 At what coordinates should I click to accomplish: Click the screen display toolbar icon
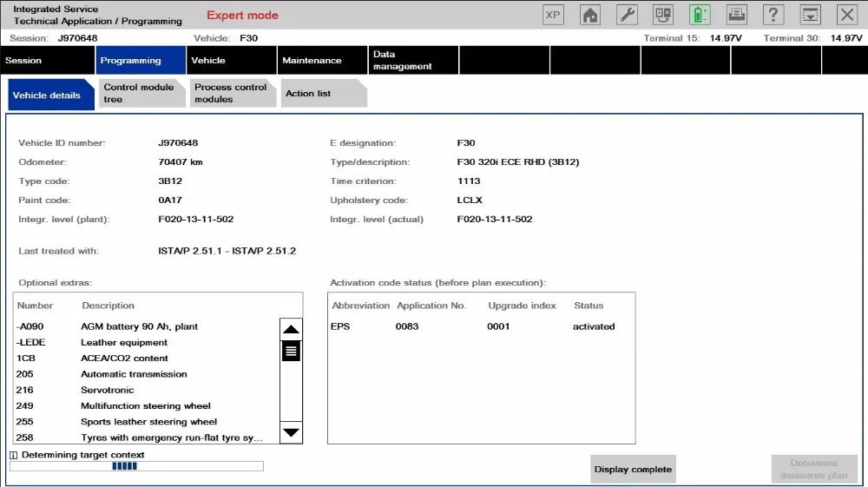pyautogui.click(x=663, y=15)
